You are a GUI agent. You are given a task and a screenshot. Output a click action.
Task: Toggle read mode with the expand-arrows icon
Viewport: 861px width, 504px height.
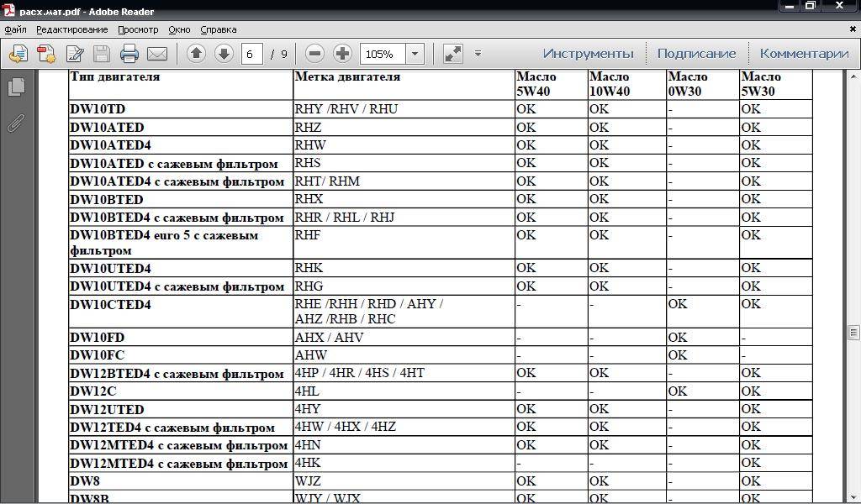[452, 54]
